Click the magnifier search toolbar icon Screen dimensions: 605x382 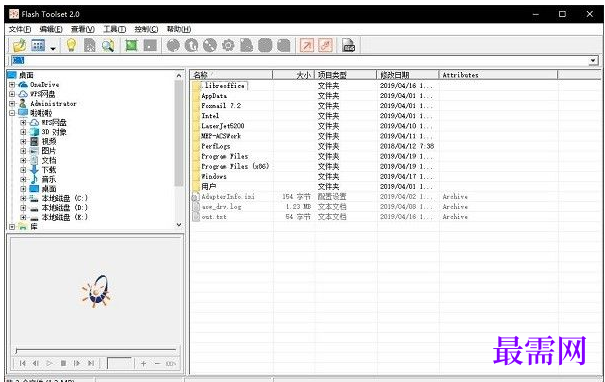pos(108,46)
